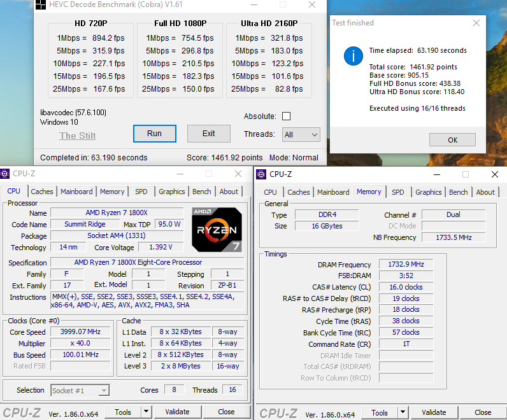Switch to Caches tab in right CPU-Z
This screenshot has height=420, width=507.
pos(299,192)
